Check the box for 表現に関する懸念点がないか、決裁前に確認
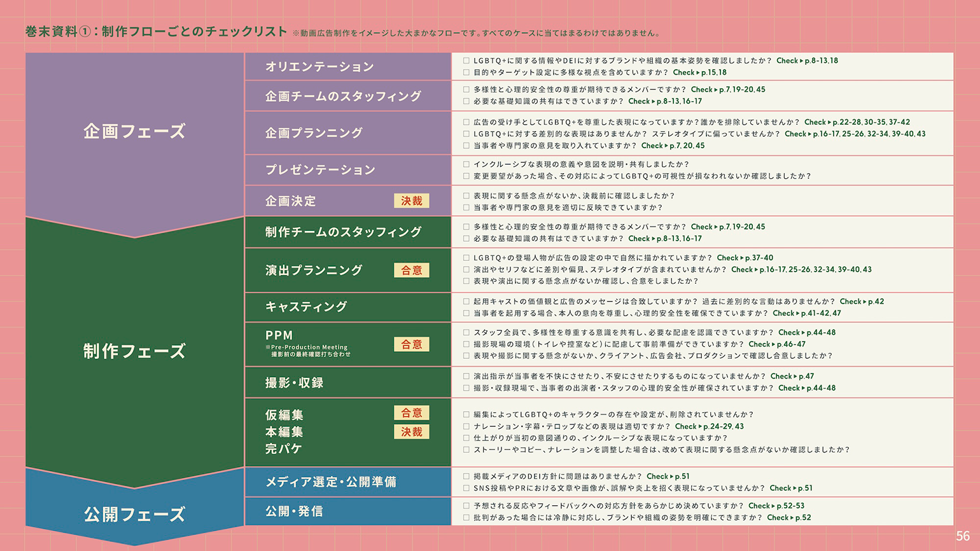This screenshot has width=980, height=551. tap(466, 196)
